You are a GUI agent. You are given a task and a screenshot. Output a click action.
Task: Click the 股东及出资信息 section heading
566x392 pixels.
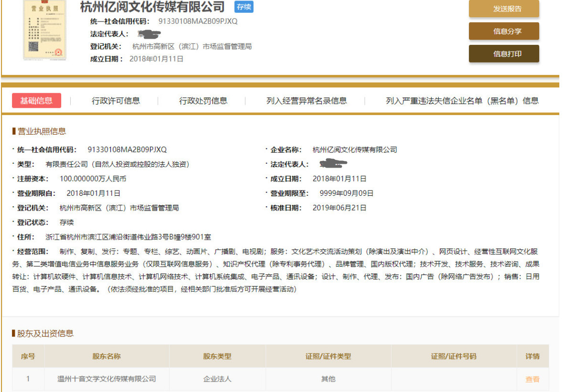click(x=45, y=334)
